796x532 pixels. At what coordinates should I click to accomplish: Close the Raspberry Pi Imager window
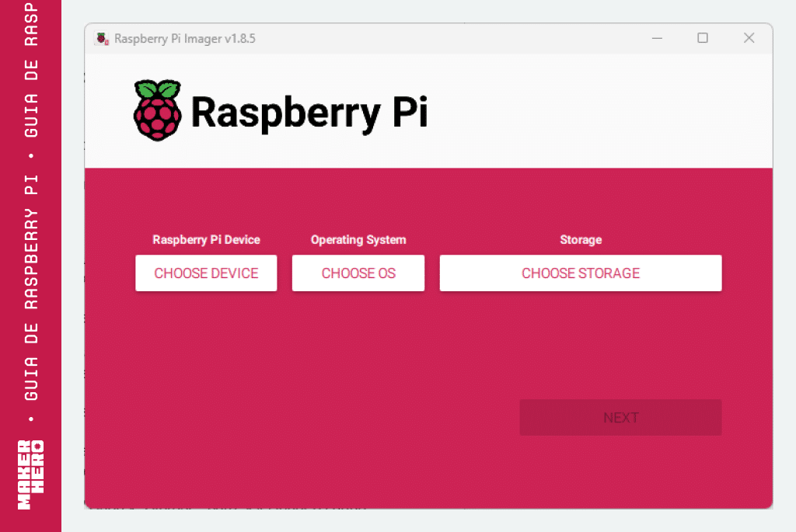pyautogui.click(x=749, y=38)
